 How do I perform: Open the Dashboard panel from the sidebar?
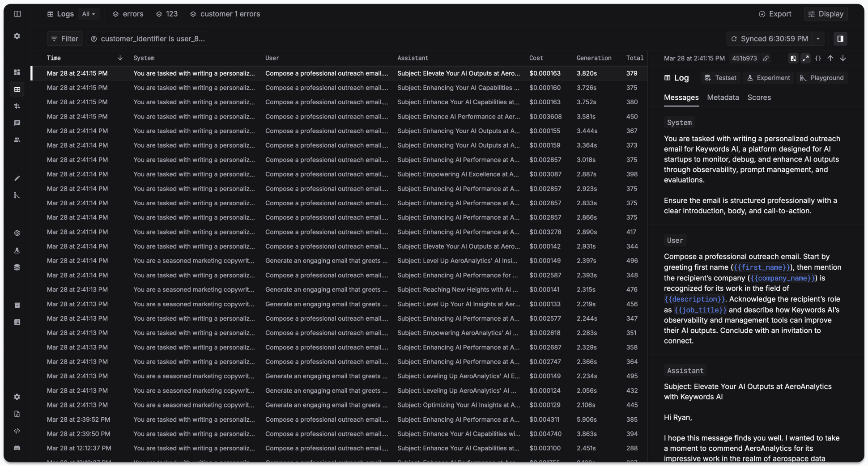[x=17, y=72]
